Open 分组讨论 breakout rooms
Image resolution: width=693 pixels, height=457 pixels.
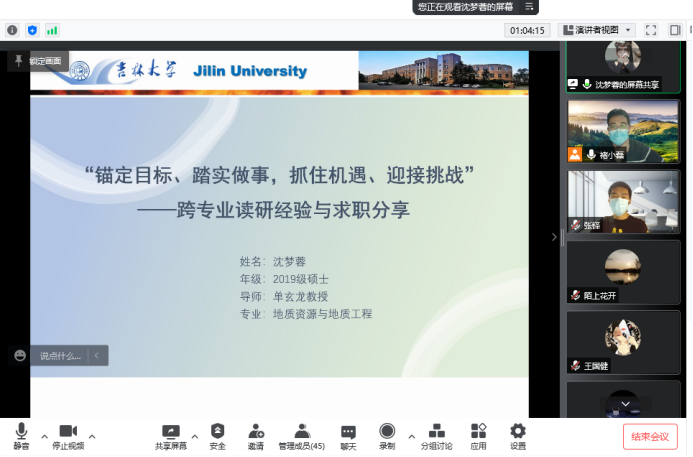pyautogui.click(x=435, y=435)
